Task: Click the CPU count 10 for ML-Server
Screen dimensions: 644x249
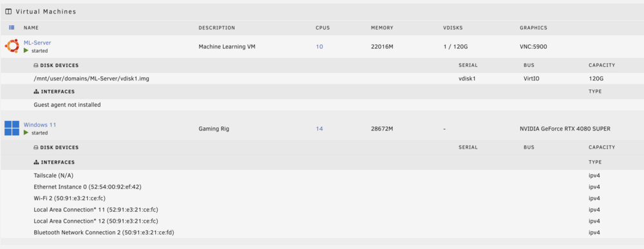Action: point(319,47)
